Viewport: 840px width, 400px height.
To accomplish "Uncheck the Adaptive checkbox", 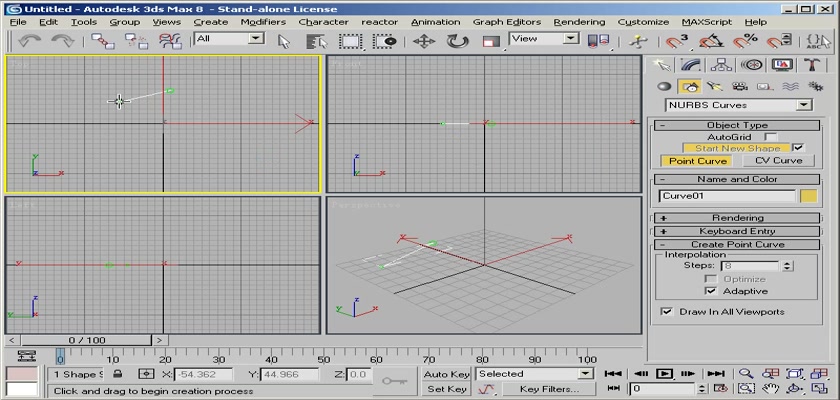I will (x=711, y=291).
